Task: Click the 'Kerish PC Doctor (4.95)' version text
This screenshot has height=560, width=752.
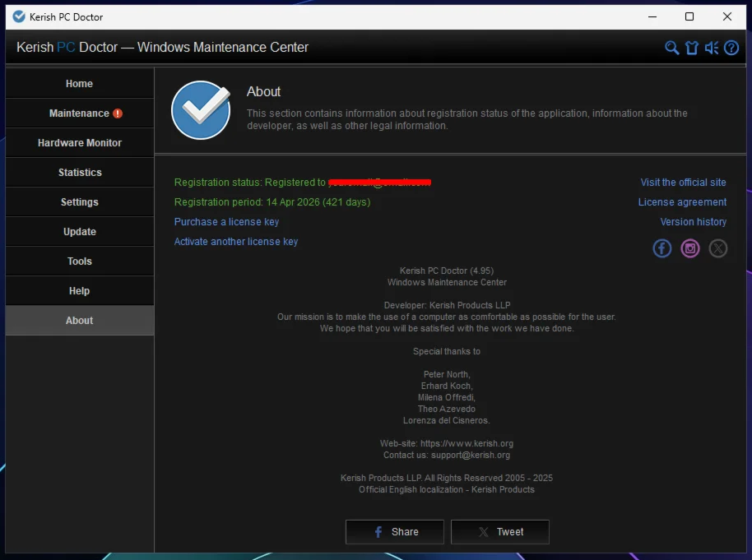Action: point(447,271)
